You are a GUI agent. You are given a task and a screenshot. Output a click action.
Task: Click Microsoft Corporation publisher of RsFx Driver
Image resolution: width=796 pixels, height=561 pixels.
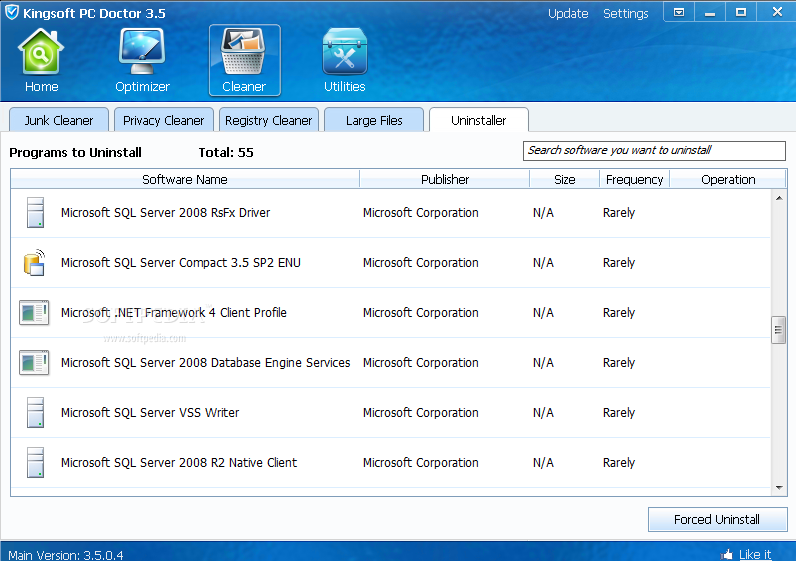[421, 213]
